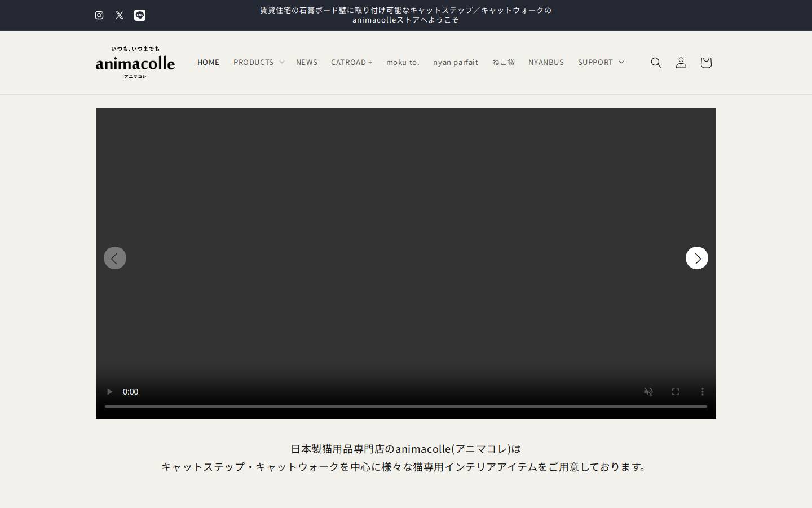Open the NYANBUS menu link
The height and width of the screenshot is (508, 812).
coord(546,62)
